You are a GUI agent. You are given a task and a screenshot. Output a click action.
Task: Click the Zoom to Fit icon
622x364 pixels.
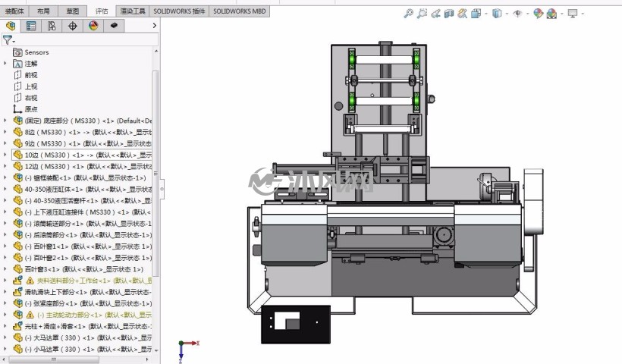[408, 14]
